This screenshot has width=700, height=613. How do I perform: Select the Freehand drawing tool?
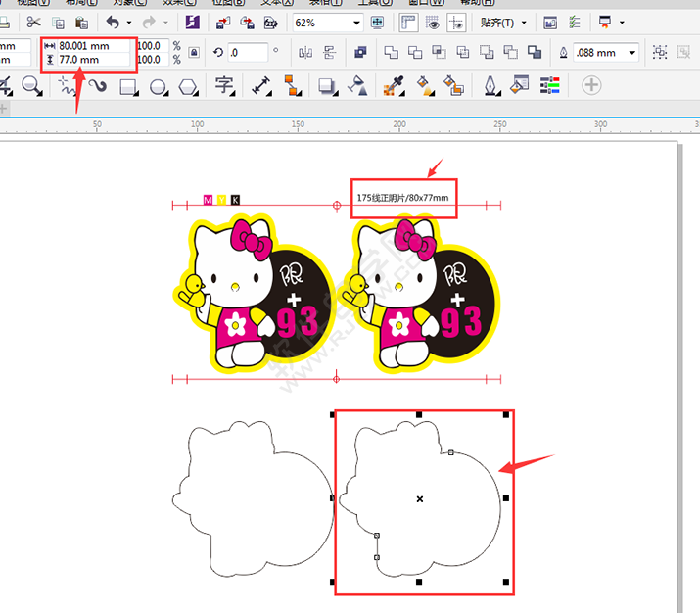point(67,86)
